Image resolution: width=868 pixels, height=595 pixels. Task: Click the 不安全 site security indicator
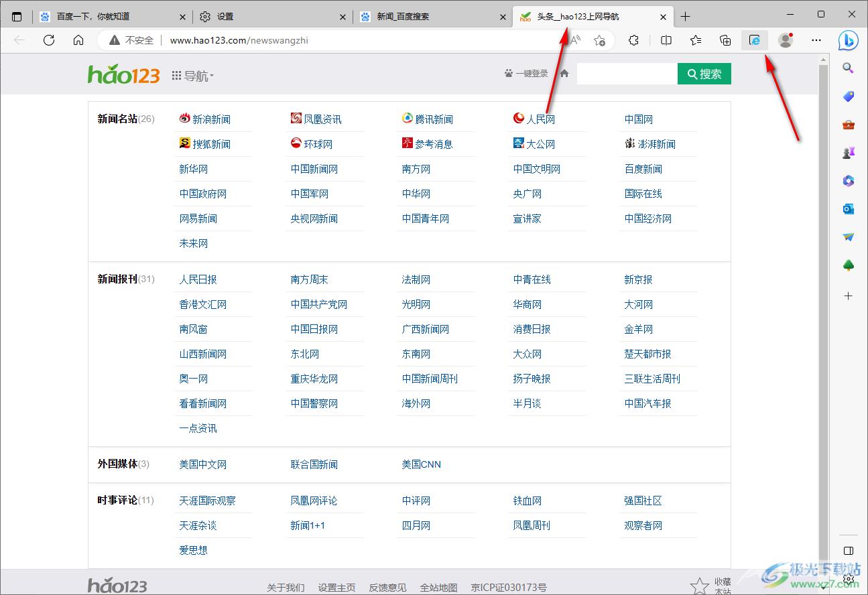[132, 40]
